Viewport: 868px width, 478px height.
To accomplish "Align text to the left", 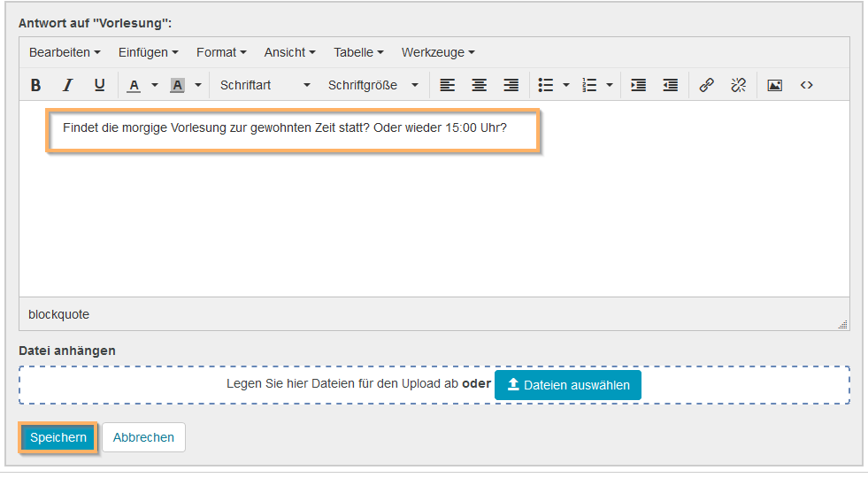I will (448, 85).
